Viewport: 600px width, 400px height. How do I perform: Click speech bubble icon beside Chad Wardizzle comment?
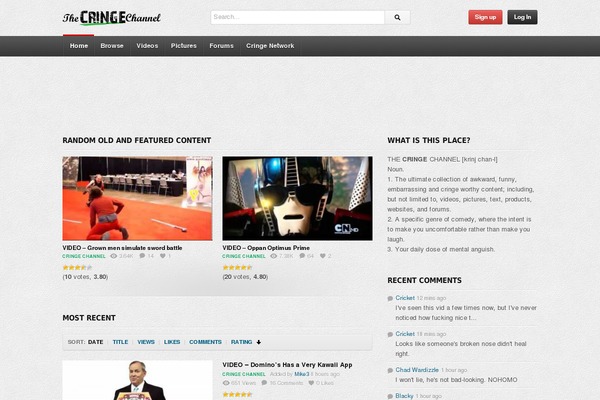390,370
